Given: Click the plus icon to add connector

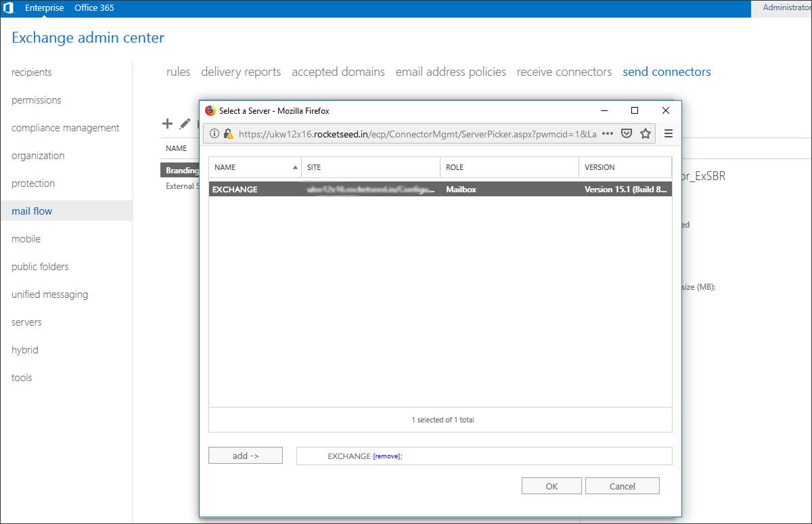Looking at the screenshot, I should (x=167, y=124).
